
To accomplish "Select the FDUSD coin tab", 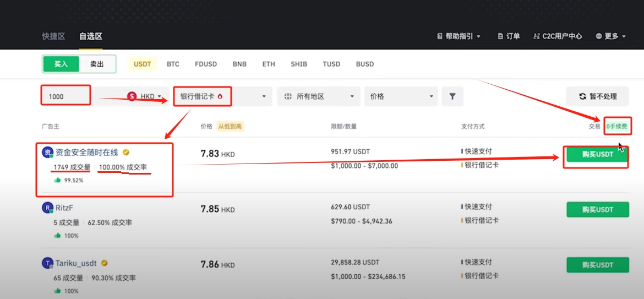I will 206,64.
